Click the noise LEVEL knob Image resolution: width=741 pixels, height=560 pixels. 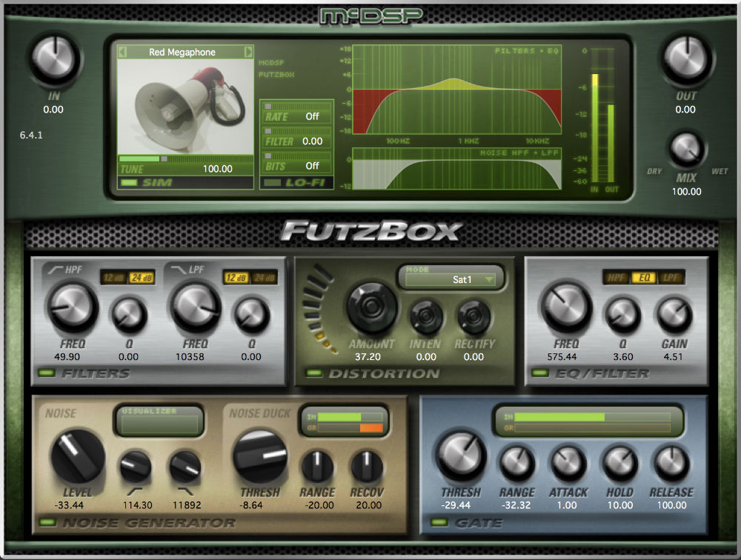point(78,456)
